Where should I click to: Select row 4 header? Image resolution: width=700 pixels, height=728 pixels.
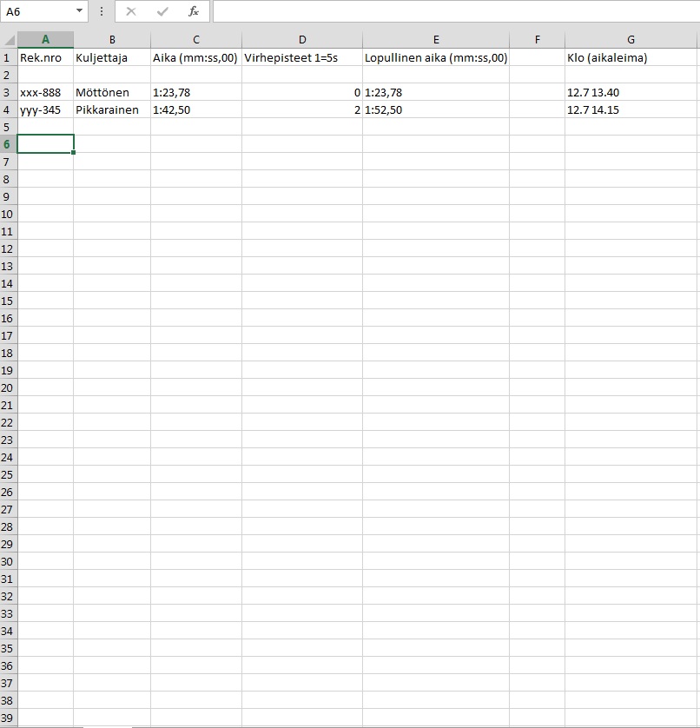[x=8, y=109]
